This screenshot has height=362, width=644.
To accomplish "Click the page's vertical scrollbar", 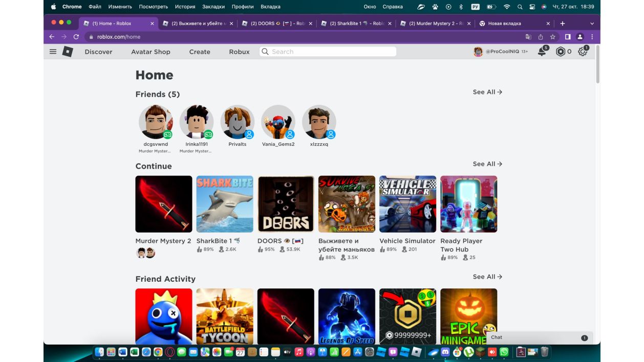I will click(597, 64).
